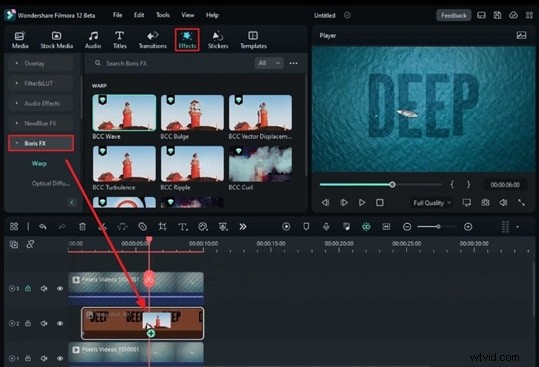Expand the Filter&LUT category
The height and width of the screenshot is (367, 539).
pos(41,84)
